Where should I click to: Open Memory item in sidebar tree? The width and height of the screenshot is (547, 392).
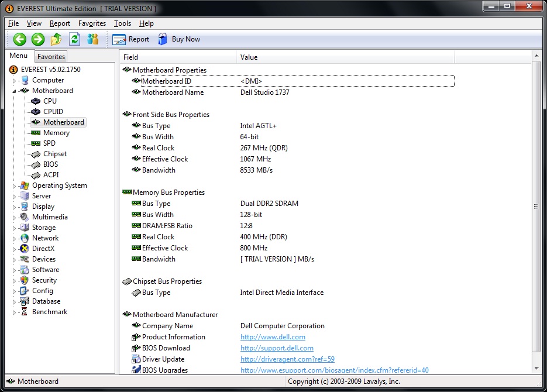coord(56,133)
